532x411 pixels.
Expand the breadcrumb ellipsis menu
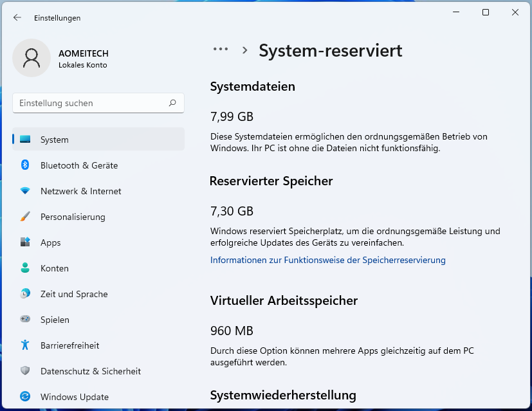click(221, 50)
